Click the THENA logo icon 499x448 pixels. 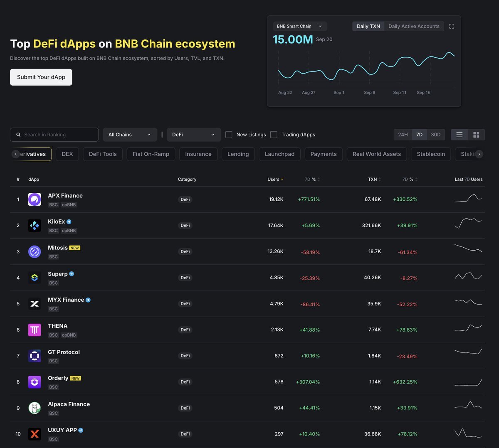[x=35, y=330]
